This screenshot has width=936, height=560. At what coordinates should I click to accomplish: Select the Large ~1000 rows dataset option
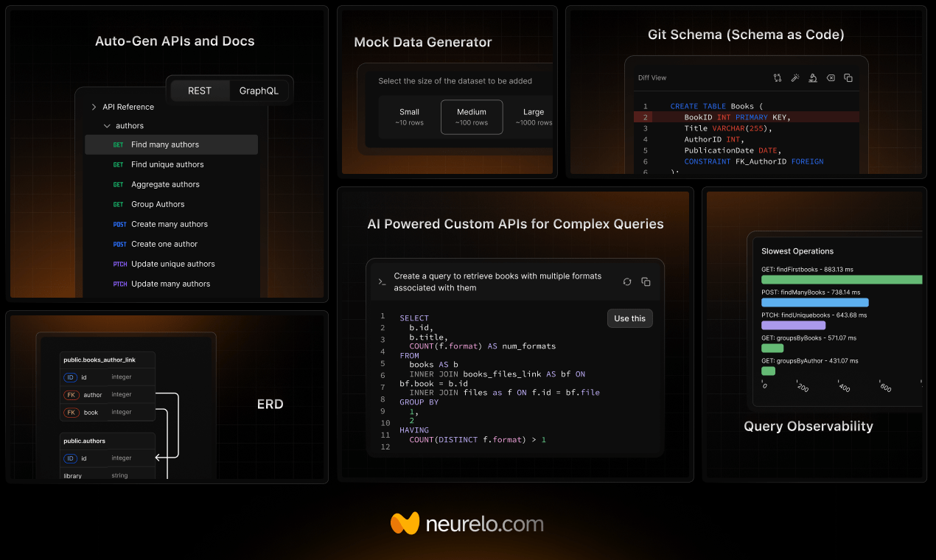(534, 117)
